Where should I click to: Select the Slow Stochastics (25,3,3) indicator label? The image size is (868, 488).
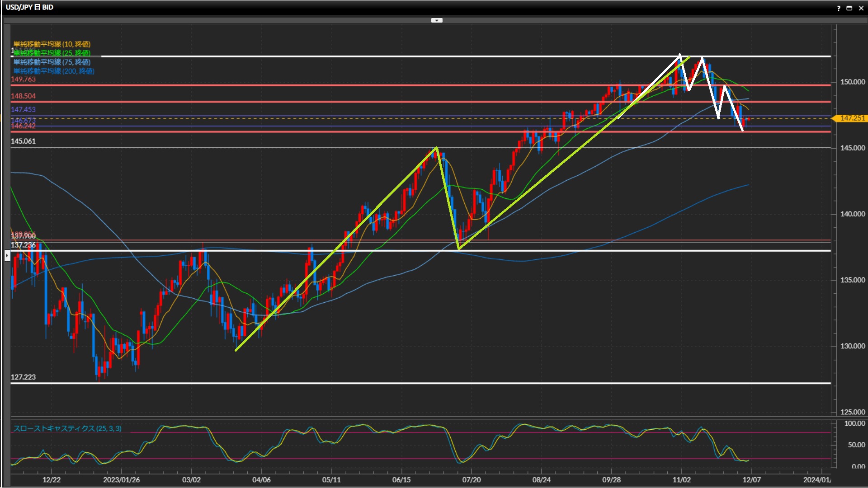pos(67,428)
